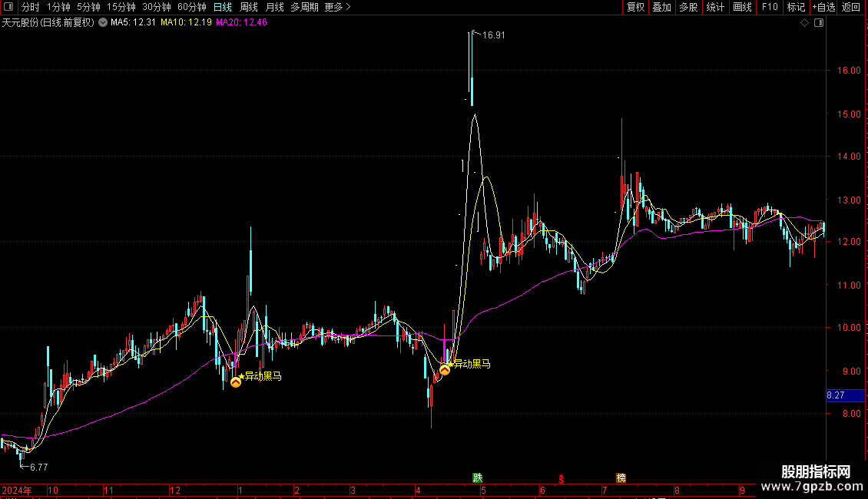
Task: Click the first 异动黑马 label text
Action: click(263, 376)
